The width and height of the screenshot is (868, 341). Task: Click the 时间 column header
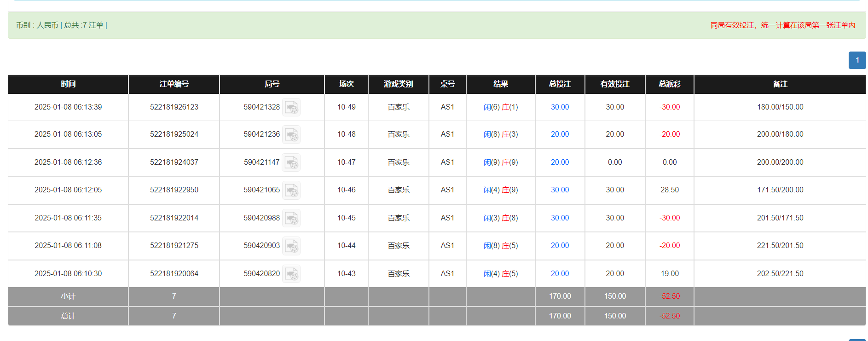68,84
